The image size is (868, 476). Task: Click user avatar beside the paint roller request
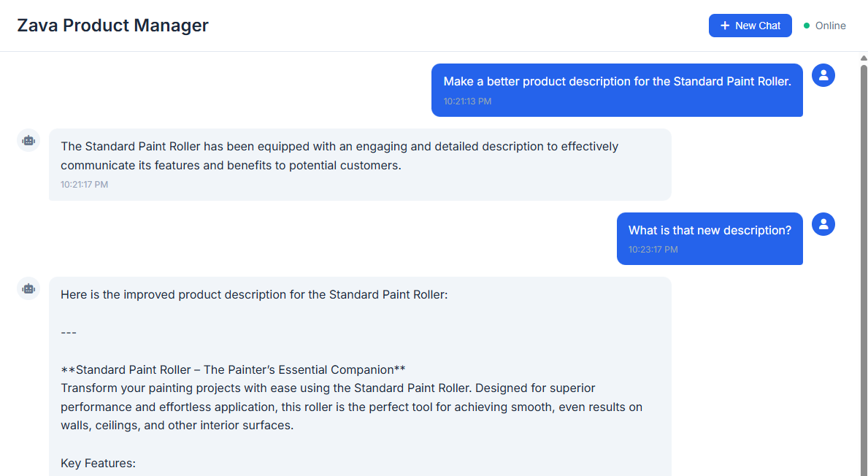tap(823, 75)
